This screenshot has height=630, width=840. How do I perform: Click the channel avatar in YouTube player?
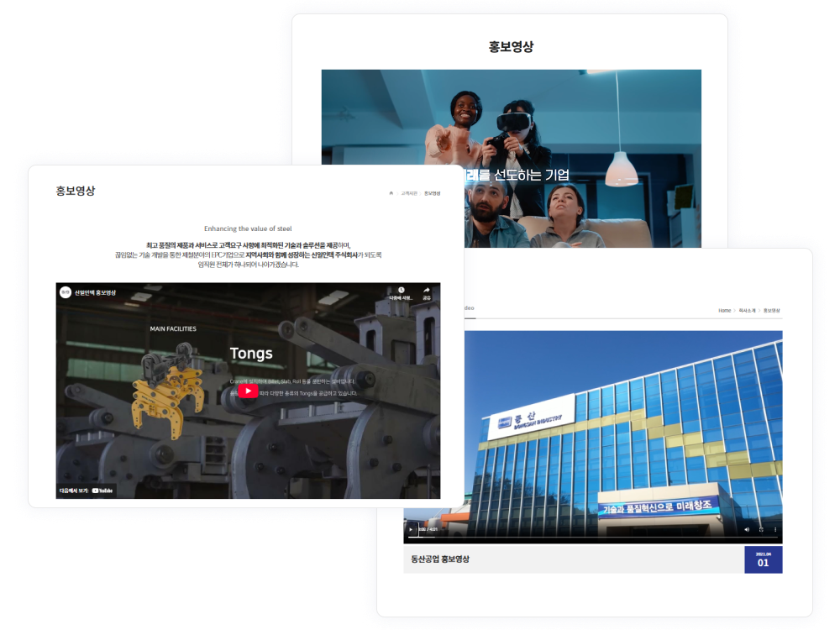66,292
